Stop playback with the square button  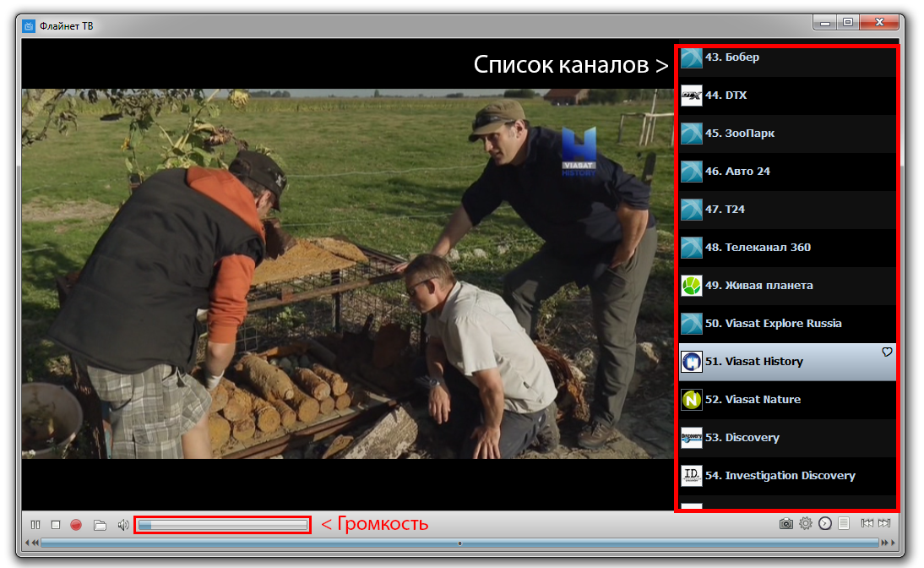click(56, 524)
